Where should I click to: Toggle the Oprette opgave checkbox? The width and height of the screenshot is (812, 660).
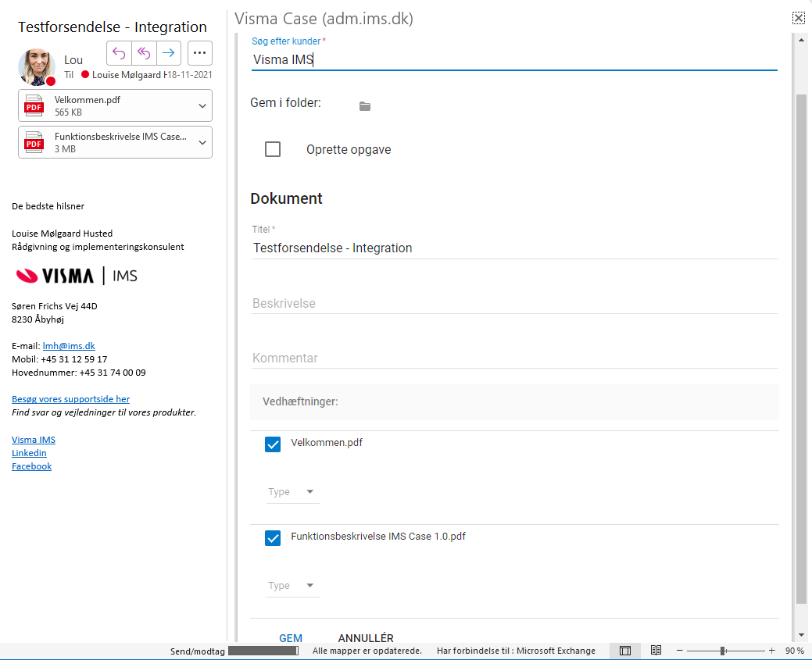[273, 149]
